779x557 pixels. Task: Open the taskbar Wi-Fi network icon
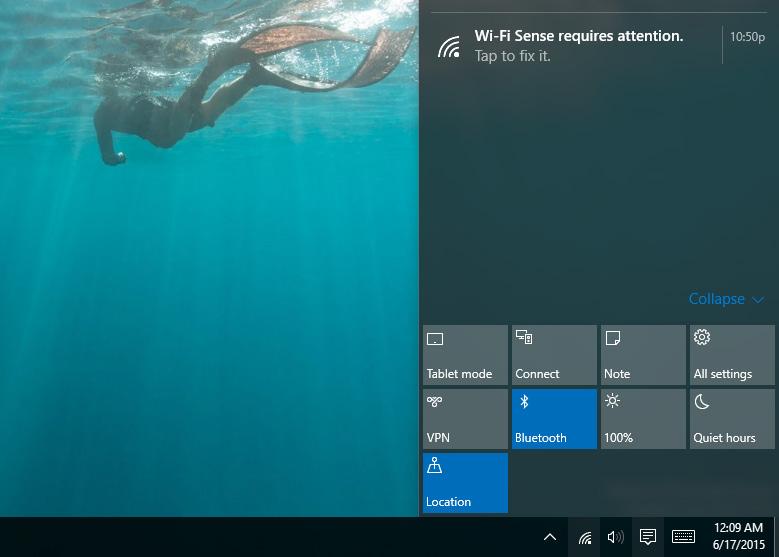coord(585,537)
